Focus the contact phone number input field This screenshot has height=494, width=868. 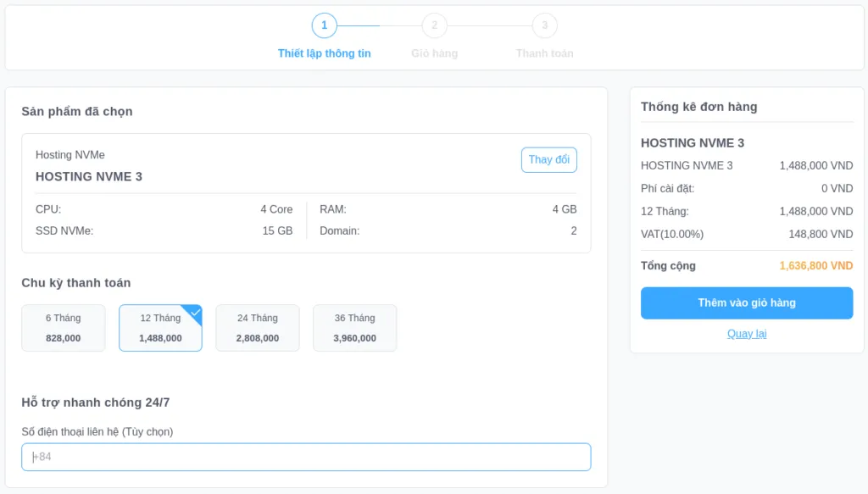306,457
